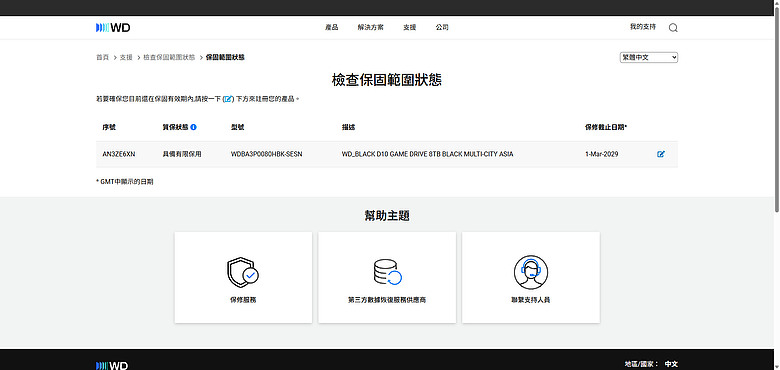Select the 中文 region in footer

(x=671, y=364)
